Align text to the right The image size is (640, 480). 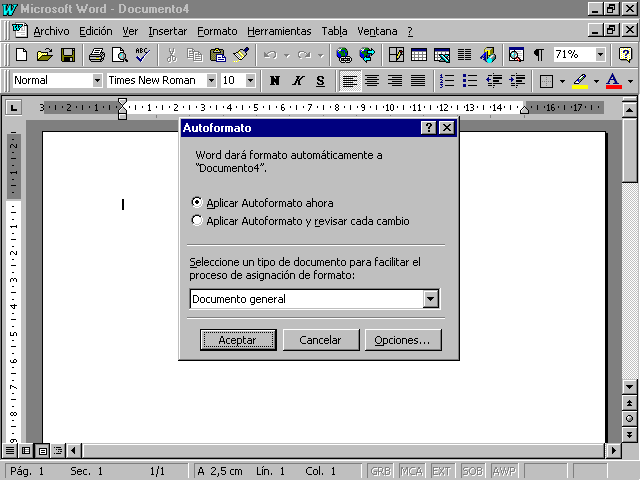(x=395, y=81)
